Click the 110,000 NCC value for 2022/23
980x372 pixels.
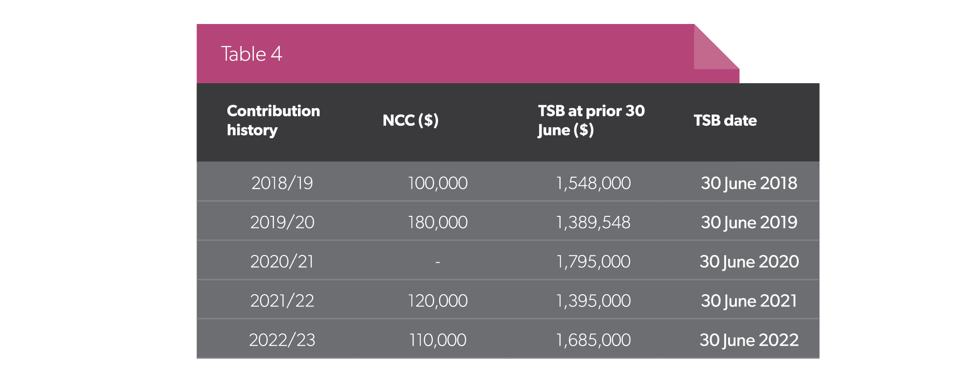(x=438, y=340)
